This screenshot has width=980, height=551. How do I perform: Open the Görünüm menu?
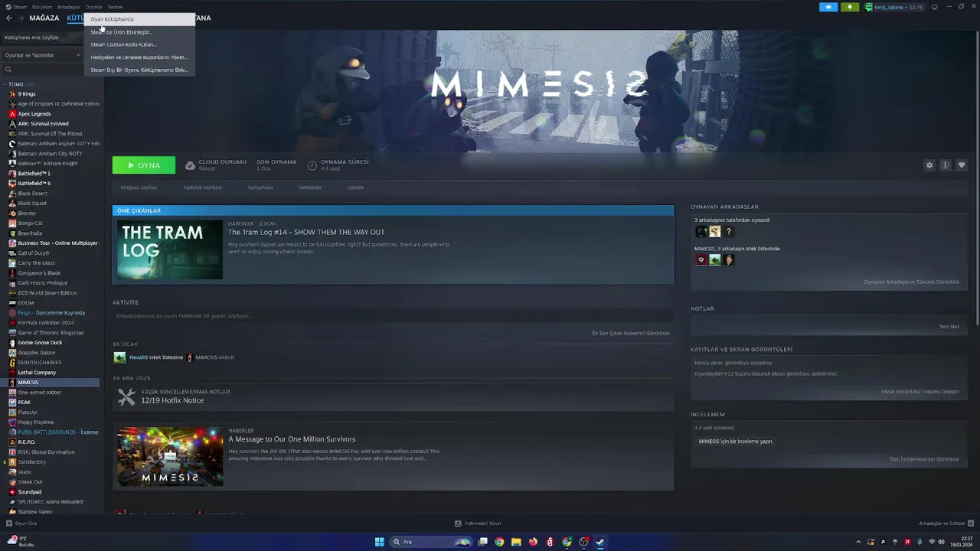42,7
